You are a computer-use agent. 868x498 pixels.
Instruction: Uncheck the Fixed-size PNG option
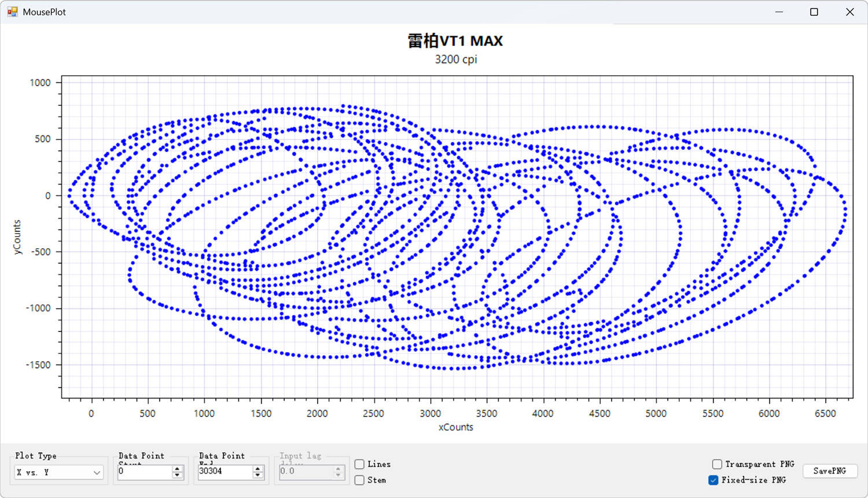713,480
